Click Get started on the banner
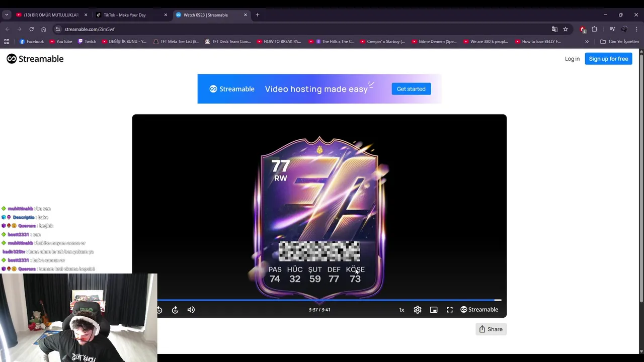 tap(411, 89)
